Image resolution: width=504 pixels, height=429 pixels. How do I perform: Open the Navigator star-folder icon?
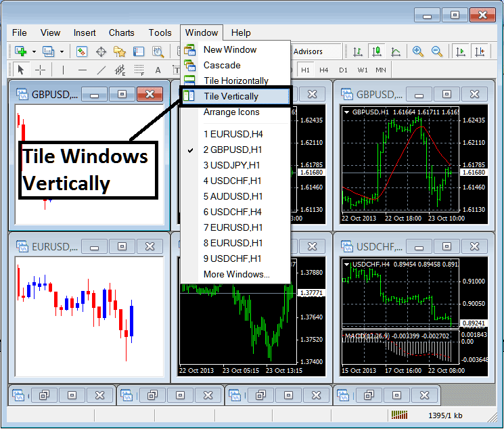tap(120, 51)
